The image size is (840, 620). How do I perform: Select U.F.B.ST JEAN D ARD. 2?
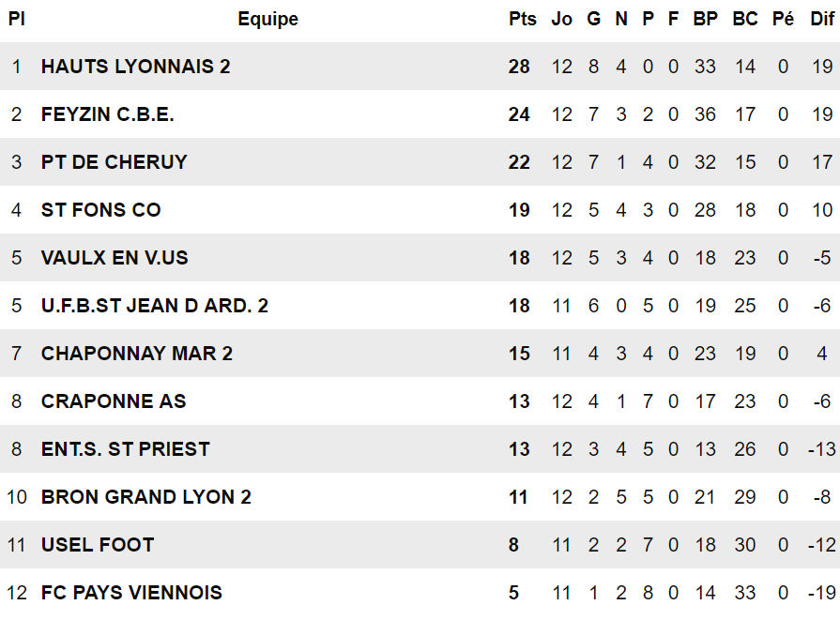tap(155, 306)
